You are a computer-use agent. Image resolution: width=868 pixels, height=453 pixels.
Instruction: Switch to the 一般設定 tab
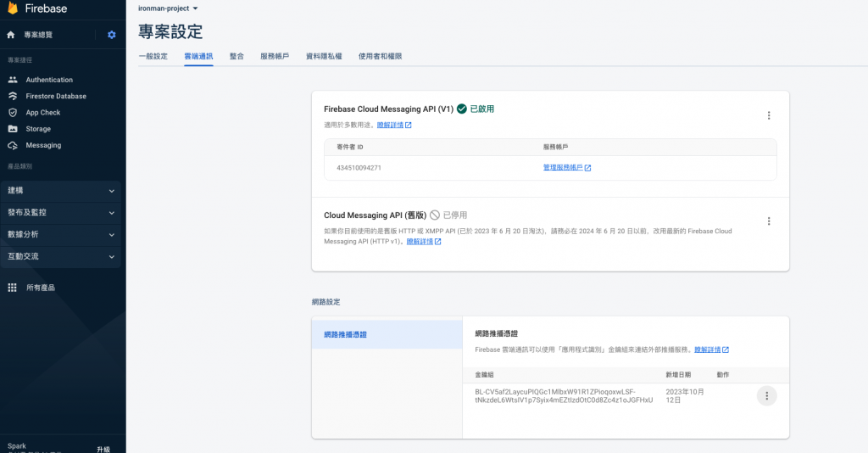tap(153, 56)
